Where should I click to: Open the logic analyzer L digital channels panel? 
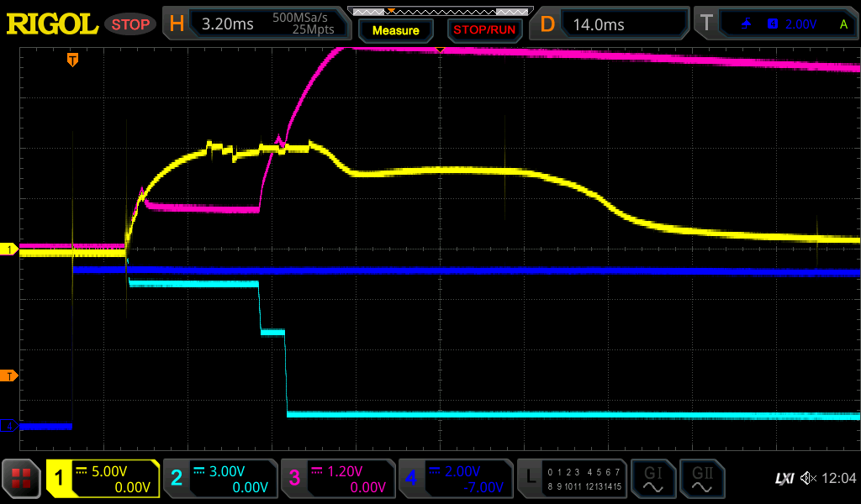coord(572,479)
